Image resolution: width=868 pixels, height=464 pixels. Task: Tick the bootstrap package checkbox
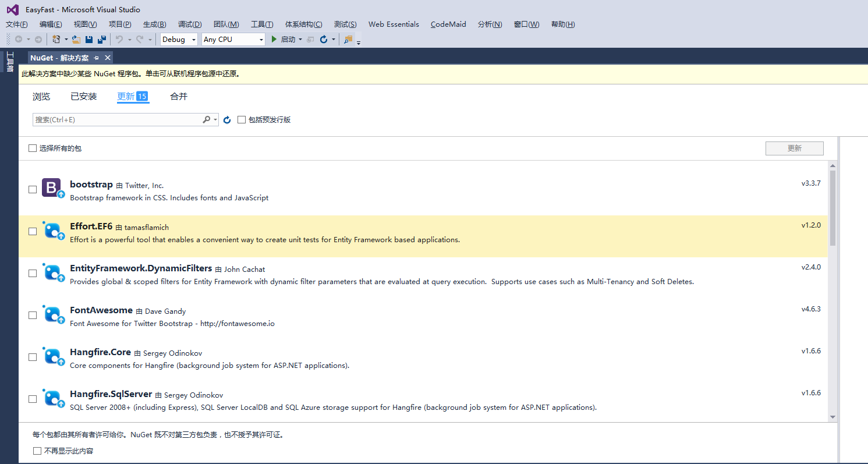(33, 189)
